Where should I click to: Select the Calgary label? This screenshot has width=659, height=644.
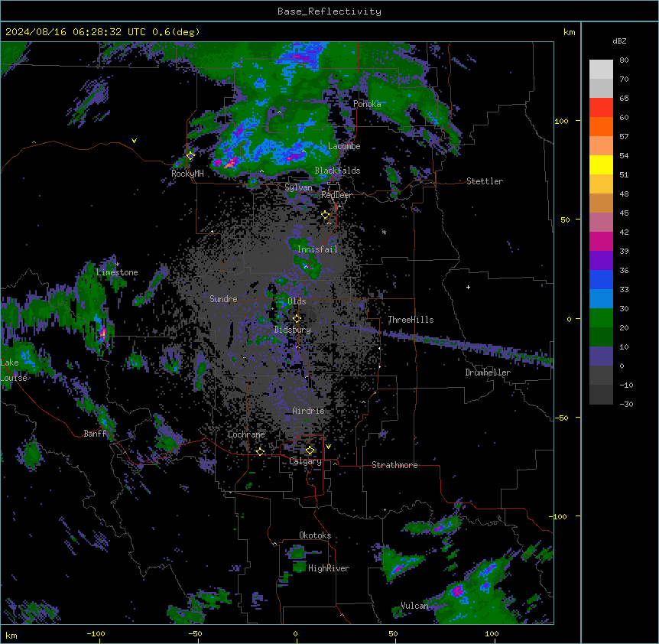(x=305, y=461)
